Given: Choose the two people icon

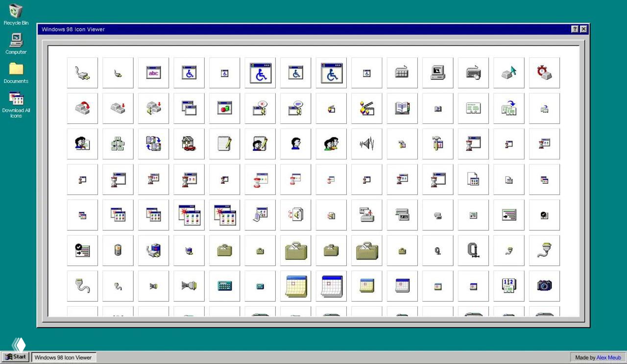Looking at the screenshot, I should (x=331, y=144).
